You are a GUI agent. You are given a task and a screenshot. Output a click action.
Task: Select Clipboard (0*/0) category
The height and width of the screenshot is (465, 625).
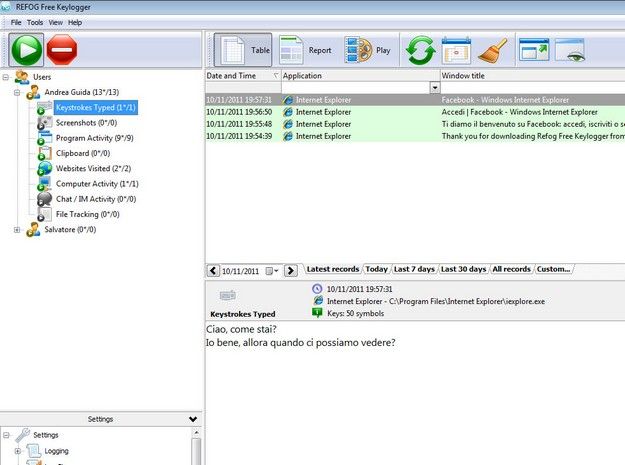click(x=83, y=153)
